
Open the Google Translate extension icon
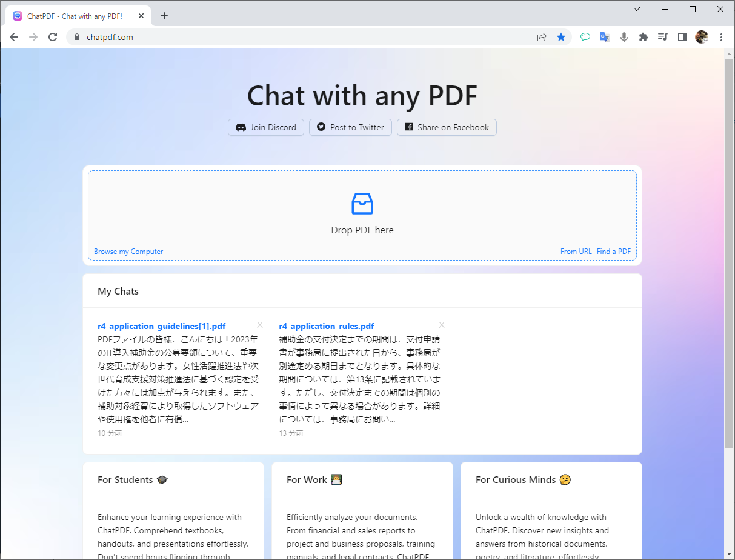[604, 37]
